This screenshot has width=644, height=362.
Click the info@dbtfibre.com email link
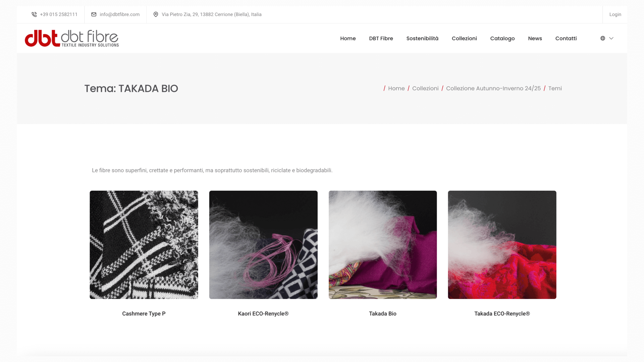(x=119, y=14)
